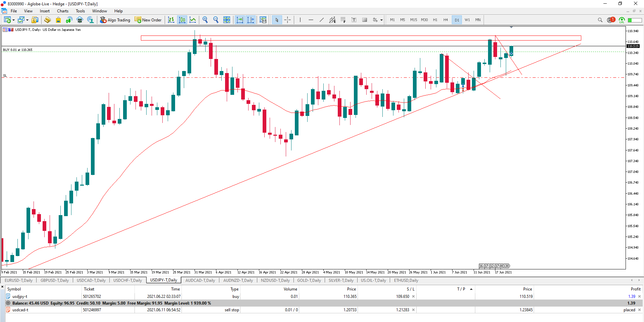Open the Market Watch icon
The width and height of the screenshot is (644, 322).
[47, 20]
